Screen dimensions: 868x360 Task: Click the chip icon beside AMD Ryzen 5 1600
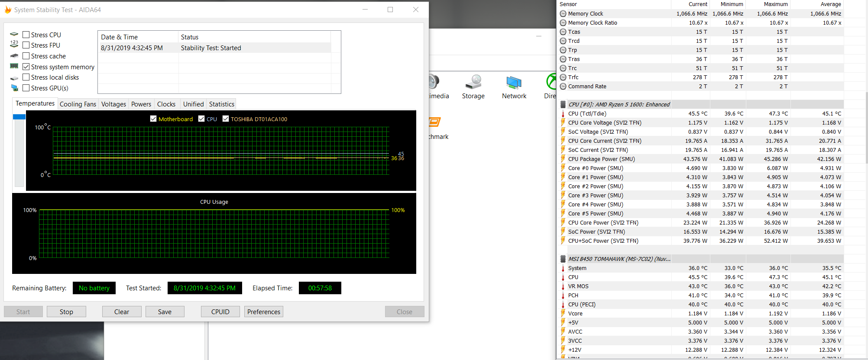pos(563,104)
